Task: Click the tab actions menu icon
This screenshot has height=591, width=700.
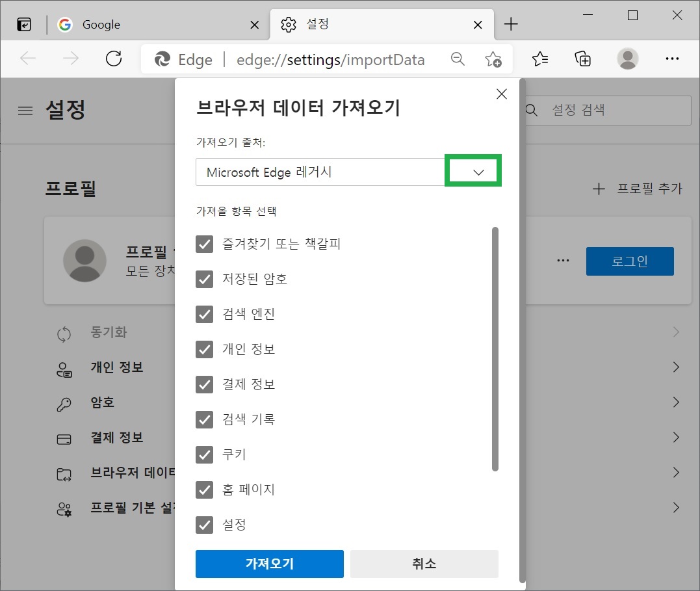Action: point(24,25)
